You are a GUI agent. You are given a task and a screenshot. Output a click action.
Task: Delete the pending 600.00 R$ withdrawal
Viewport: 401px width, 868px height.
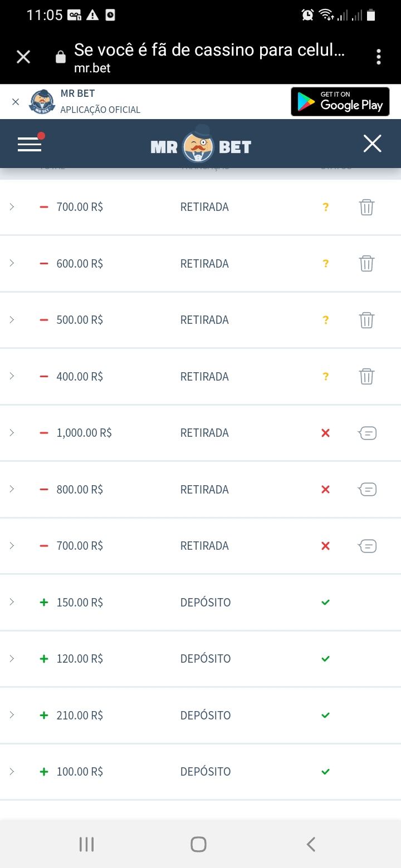tap(366, 263)
